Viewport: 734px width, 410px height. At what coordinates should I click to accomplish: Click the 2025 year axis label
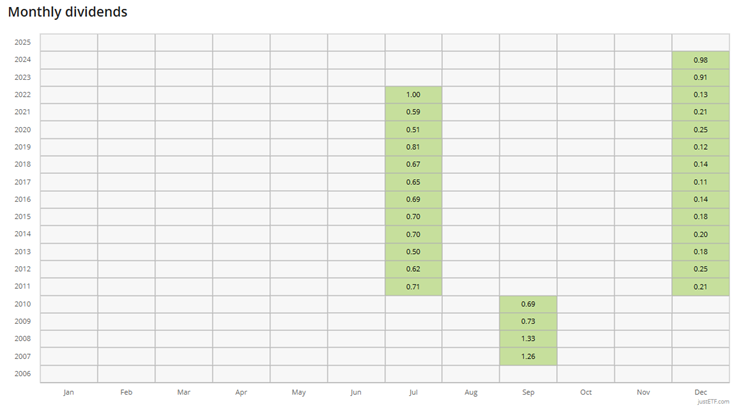pyautogui.click(x=22, y=42)
